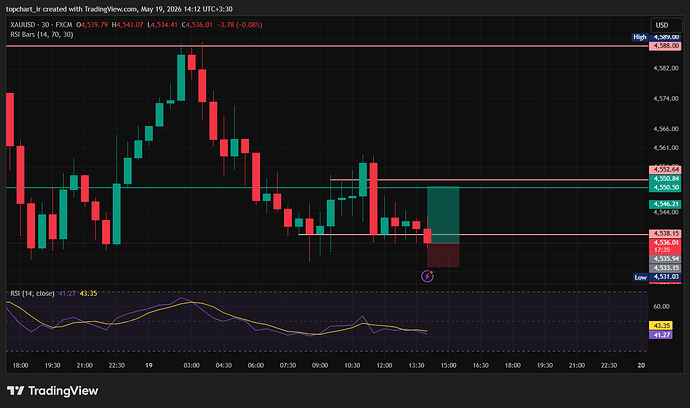This screenshot has height=408, width=690.
Task: Select the XAUUSD symbol title
Action: [x=22, y=25]
